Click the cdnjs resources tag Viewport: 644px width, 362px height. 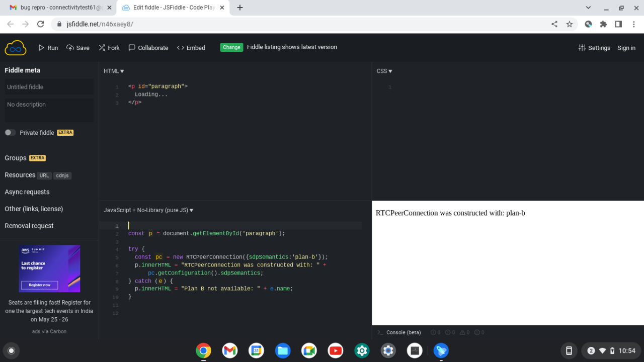coord(62,175)
